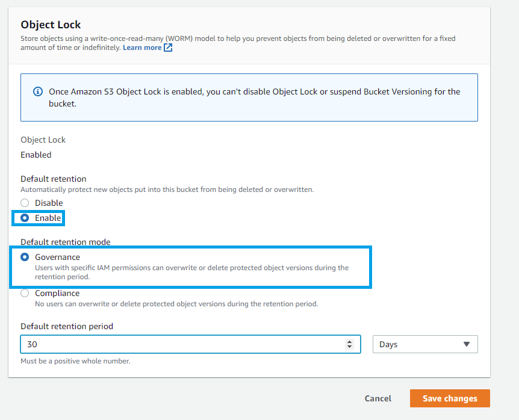Click the Object Lock section heading

pos(51,25)
